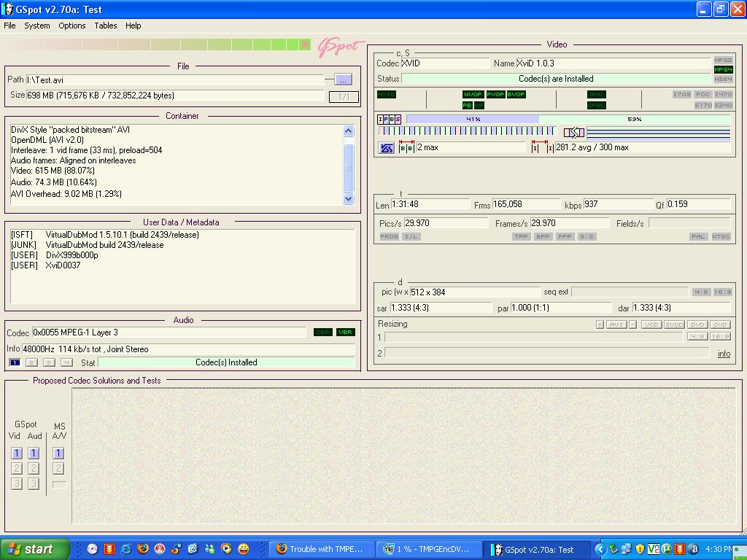Switch to the '1 % - TMPGEncDV...' taskbar window
Image resolution: width=747 pixels, height=560 pixels.
click(427, 550)
